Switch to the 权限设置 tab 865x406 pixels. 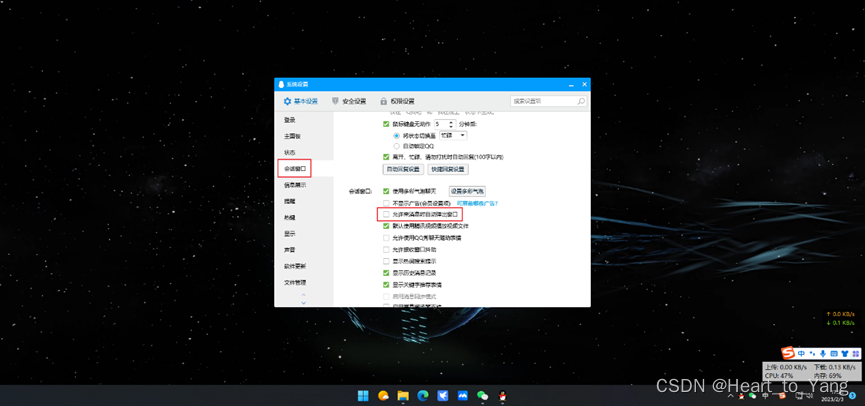click(397, 102)
